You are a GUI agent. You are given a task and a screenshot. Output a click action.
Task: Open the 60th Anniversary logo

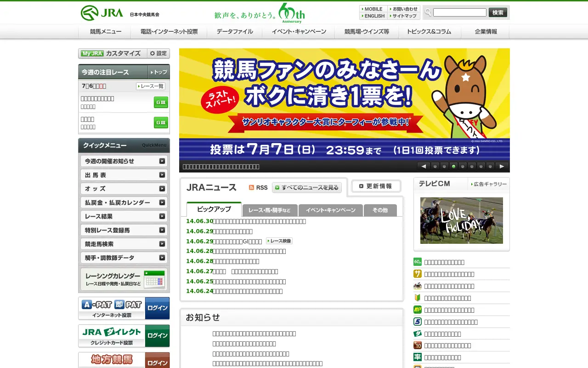tap(291, 13)
